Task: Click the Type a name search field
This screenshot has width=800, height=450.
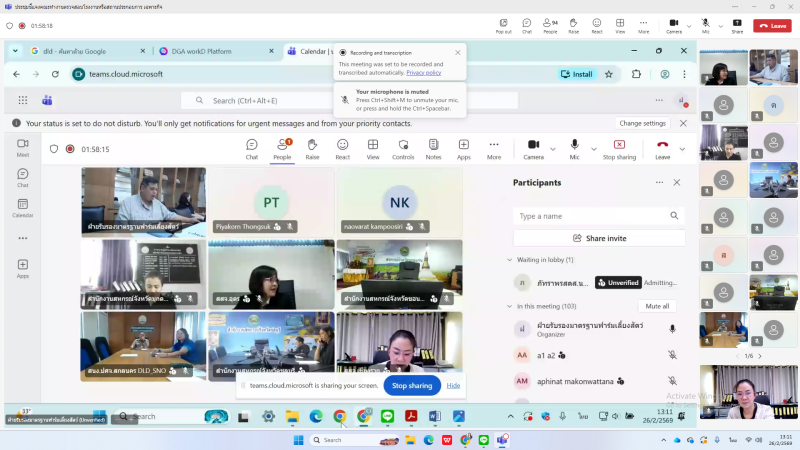Action: pos(592,216)
